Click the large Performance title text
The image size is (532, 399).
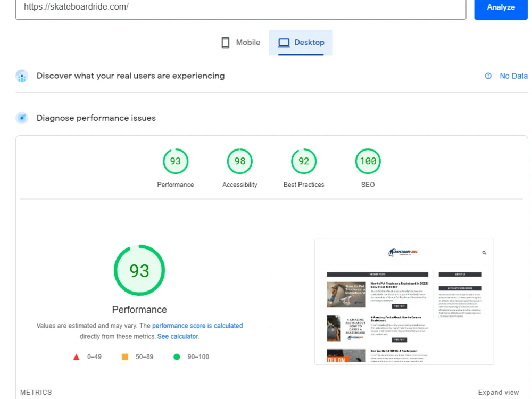point(139,310)
